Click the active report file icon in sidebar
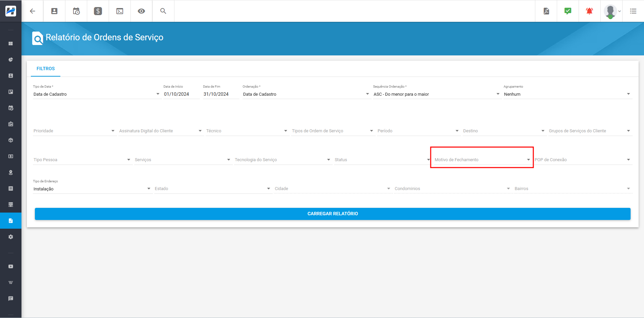 pos(11,221)
